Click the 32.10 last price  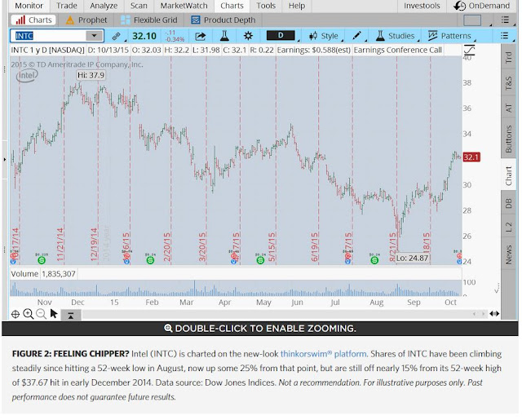144,36
